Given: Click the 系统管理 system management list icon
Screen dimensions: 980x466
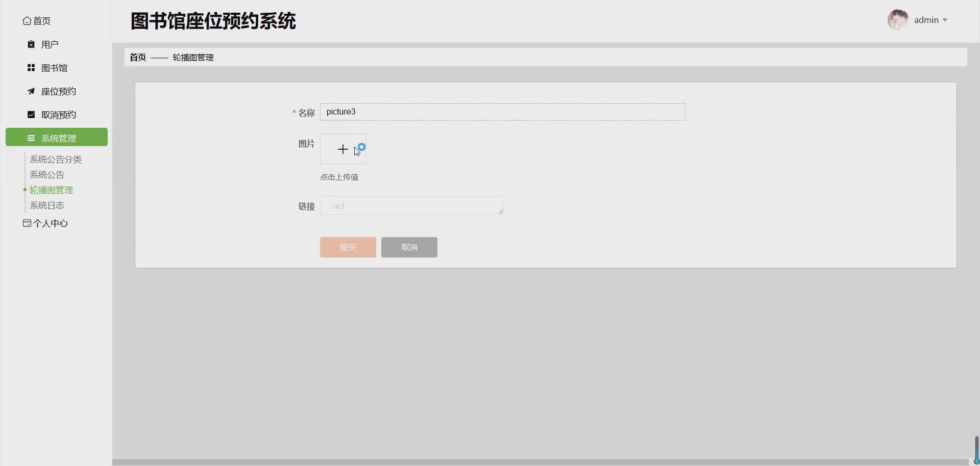Looking at the screenshot, I should 32,137.
